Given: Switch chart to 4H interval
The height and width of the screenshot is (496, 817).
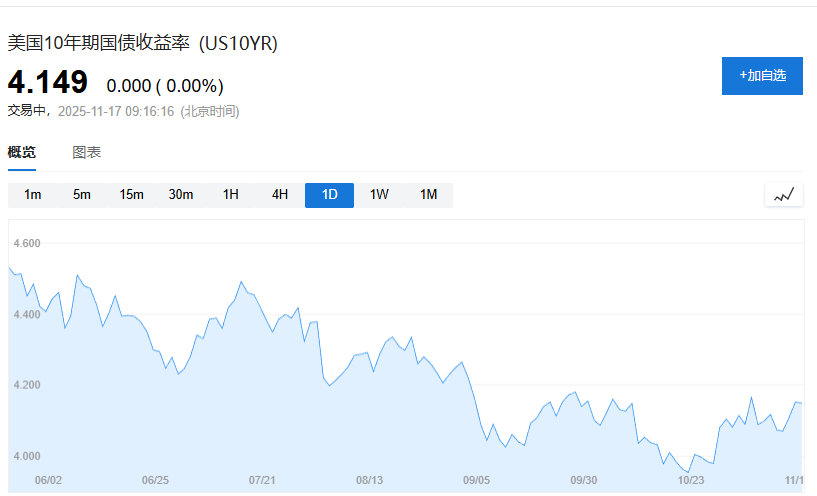Looking at the screenshot, I should click(x=280, y=195).
